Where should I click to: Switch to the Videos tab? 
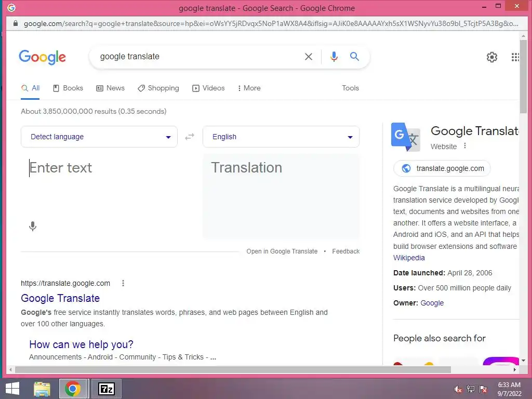click(x=208, y=88)
